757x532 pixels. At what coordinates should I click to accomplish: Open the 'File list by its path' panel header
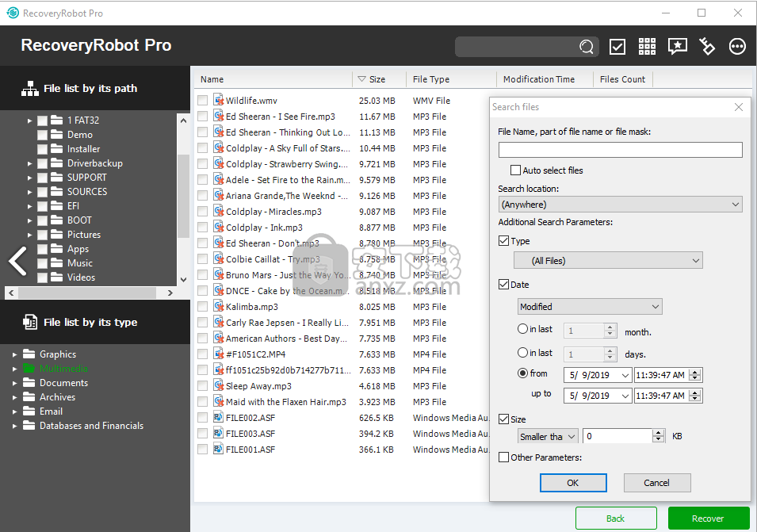(95, 88)
